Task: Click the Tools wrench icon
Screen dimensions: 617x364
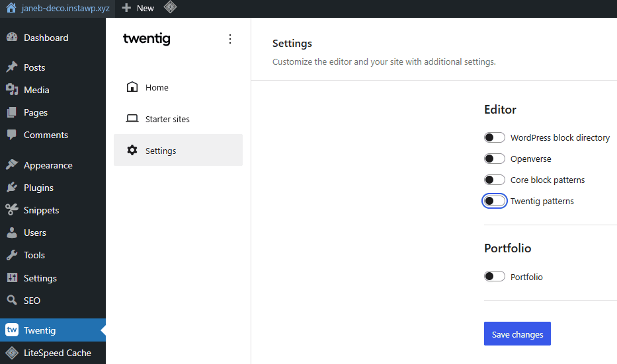Action: coord(12,255)
